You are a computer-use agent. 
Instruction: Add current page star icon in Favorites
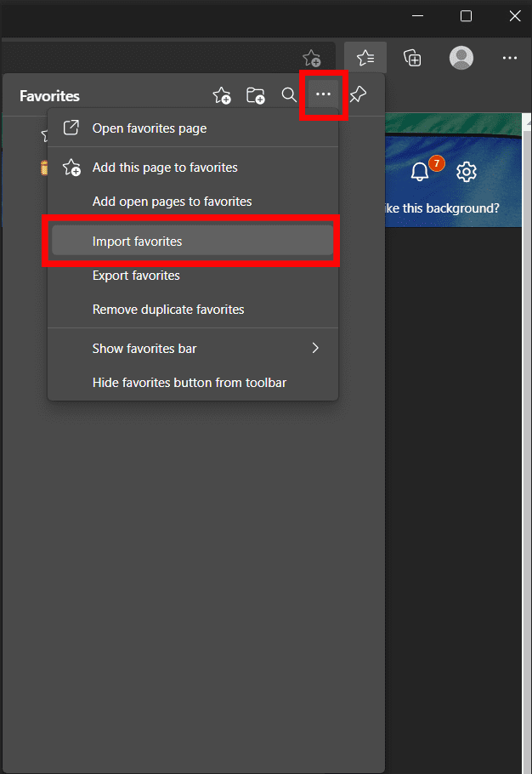pos(221,95)
